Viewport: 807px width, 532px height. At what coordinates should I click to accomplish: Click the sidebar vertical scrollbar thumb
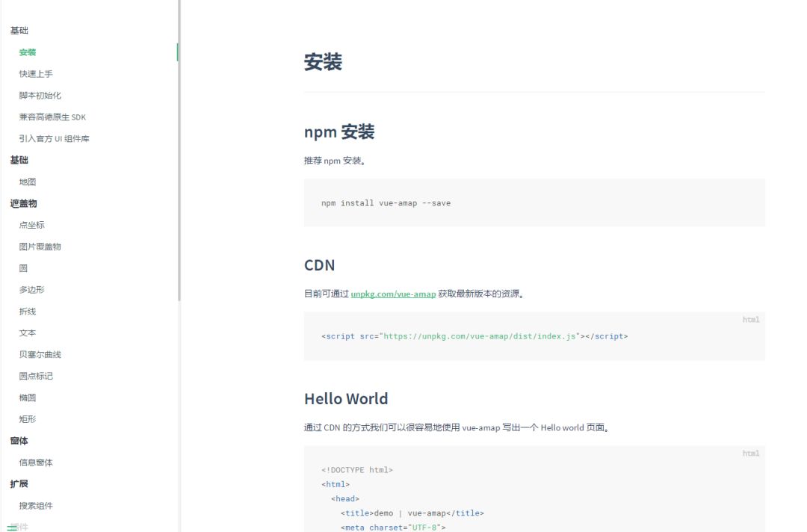click(179, 150)
